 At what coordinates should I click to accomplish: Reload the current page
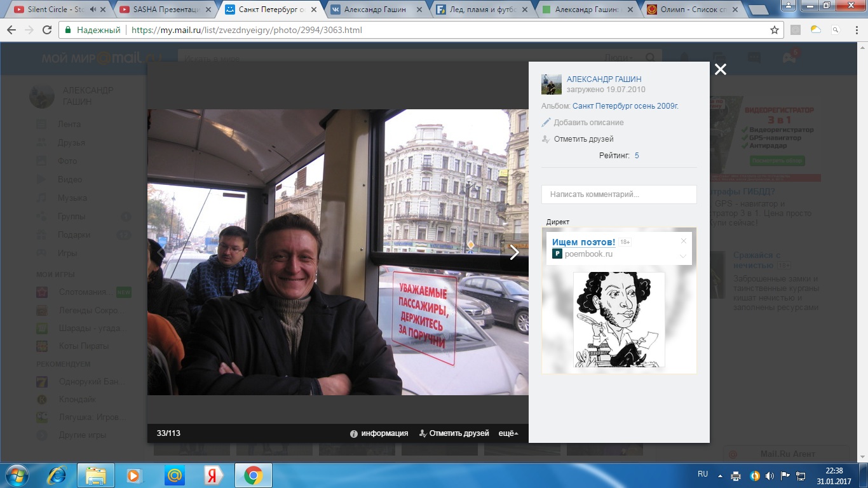click(47, 30)
